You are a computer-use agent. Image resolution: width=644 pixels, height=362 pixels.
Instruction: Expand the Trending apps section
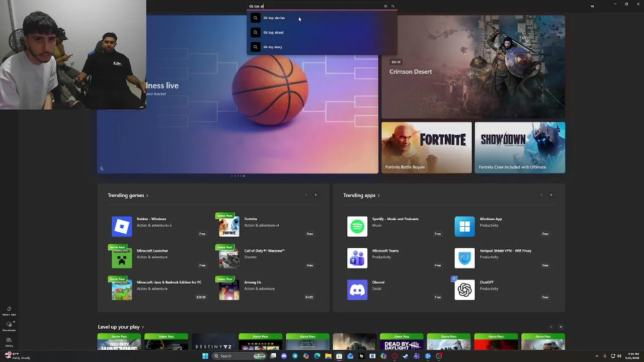point(361,196)
